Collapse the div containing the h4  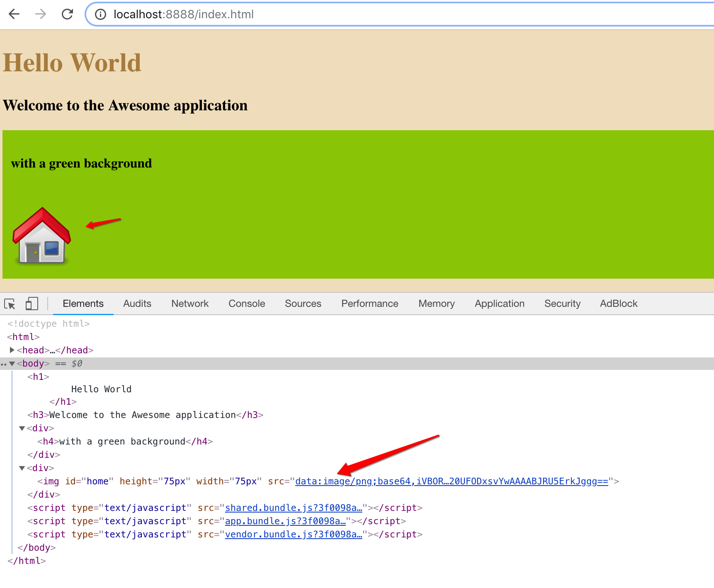22,428
